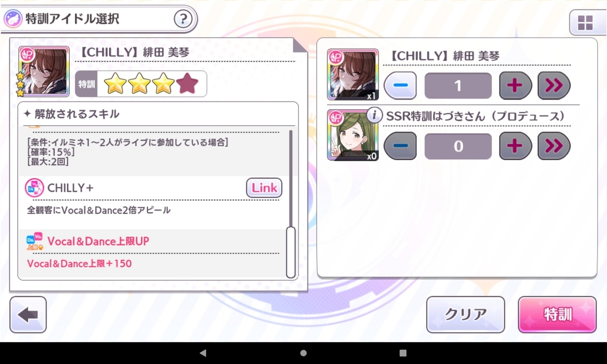Increase the SSR特訓はづきさん count with plus
The width and height of the screenshot is (607, 364).
[x=515, y=146]
